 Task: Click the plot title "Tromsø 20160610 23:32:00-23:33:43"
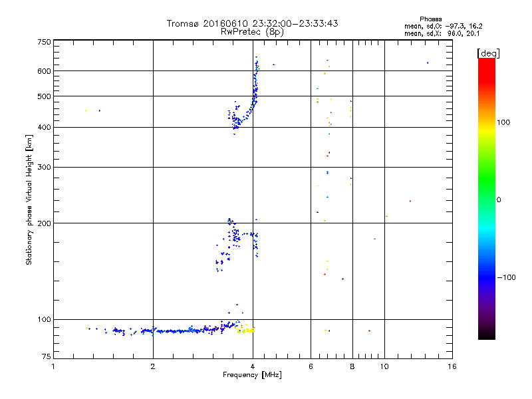pyautogui.click(x=252, y=23)
